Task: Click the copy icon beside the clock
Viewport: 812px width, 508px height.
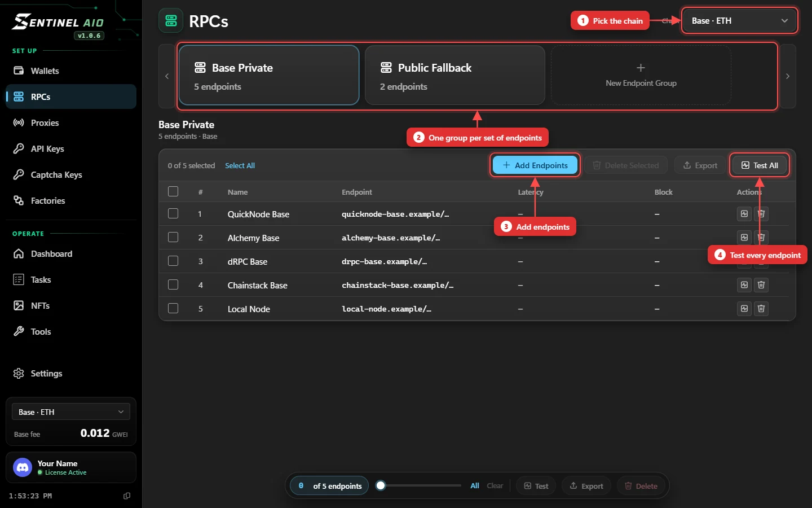Action: click(127, 496)
